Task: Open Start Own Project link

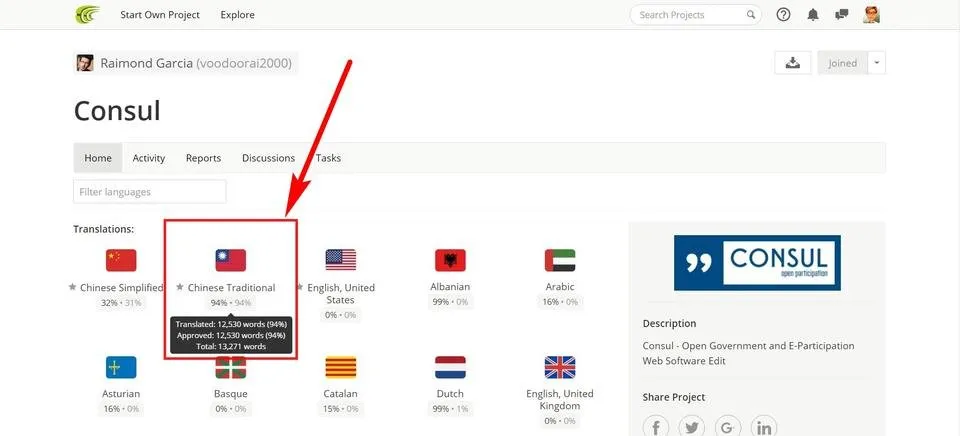Action: (x=160, y=15)
